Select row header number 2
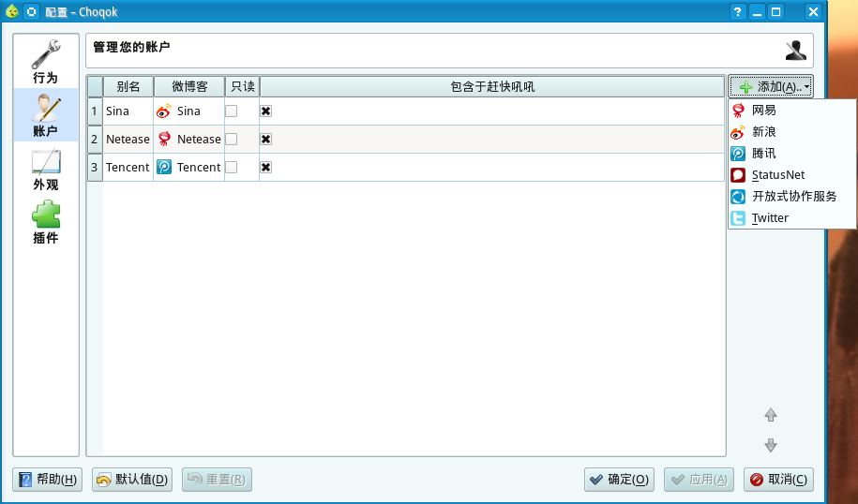858x504 pixels. tap(95, 139)
